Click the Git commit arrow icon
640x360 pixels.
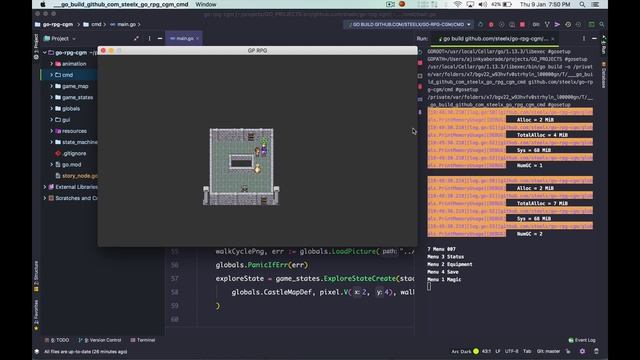coord(557,24)
